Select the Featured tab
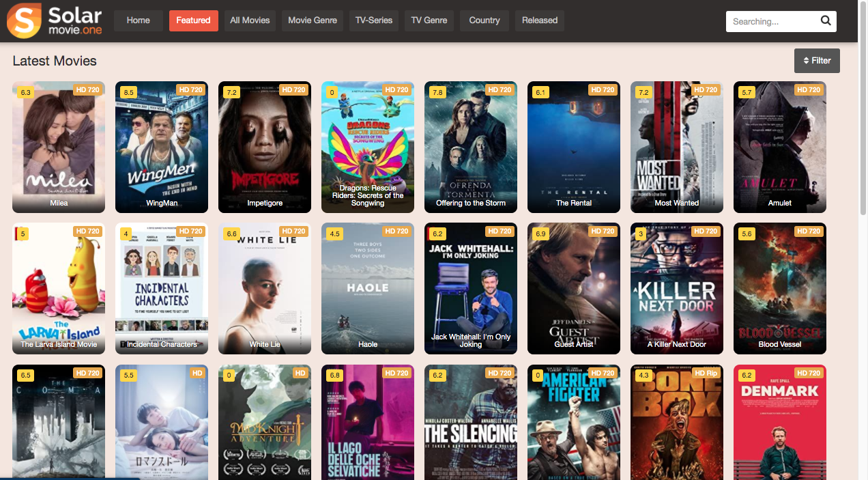 (x=193, y=20)
